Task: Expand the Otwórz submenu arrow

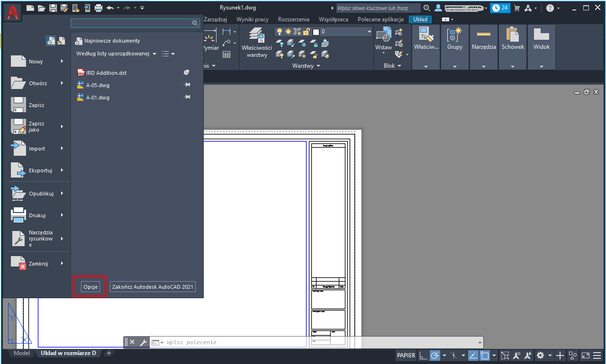Action: (x=62, y=83)
